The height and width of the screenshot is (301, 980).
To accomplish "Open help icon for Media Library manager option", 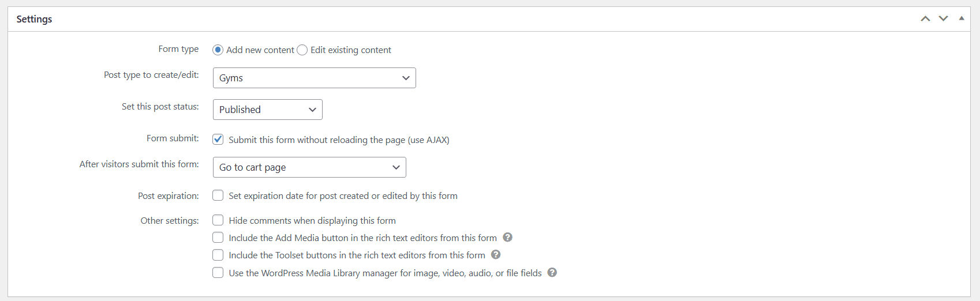I will coord(552,273).
